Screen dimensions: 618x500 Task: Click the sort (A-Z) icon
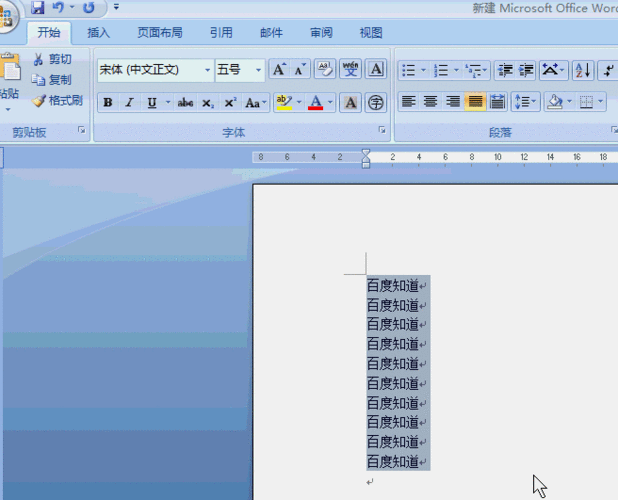click(582, 70)
